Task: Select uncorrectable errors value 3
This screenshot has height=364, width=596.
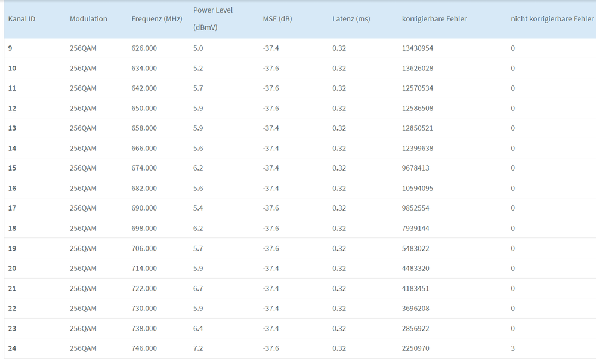Action: click(513, 348)
